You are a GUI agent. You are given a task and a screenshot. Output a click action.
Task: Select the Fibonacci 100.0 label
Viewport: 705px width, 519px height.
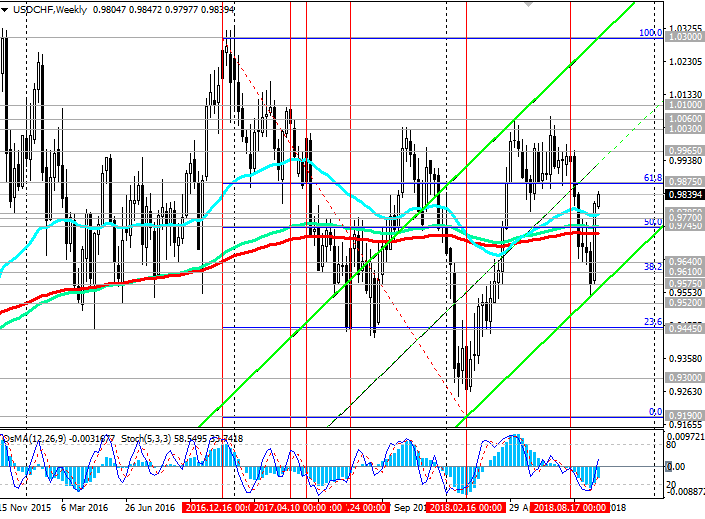point(650,33)
